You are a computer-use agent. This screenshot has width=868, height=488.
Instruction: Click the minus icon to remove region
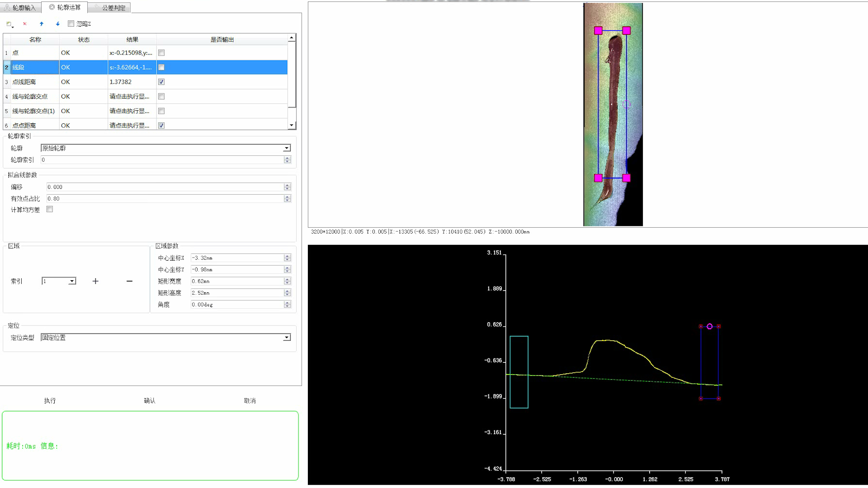(x=129, y=281)
